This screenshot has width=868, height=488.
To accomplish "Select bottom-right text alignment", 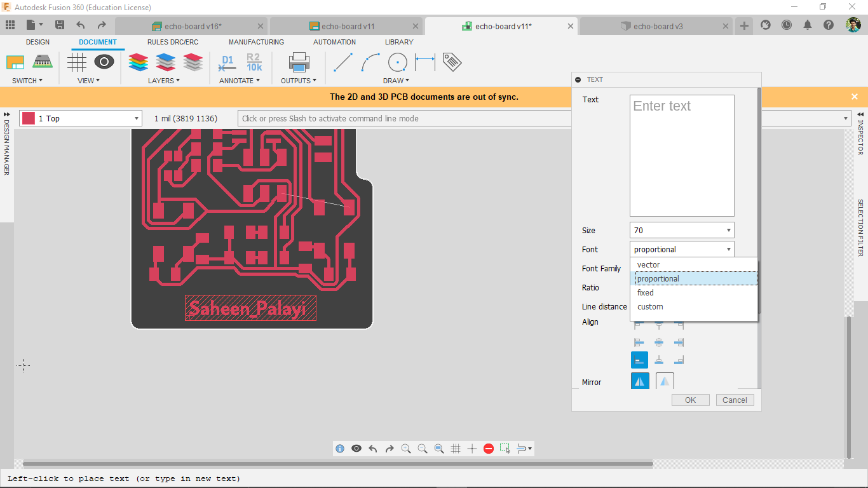I will (679, 360).
